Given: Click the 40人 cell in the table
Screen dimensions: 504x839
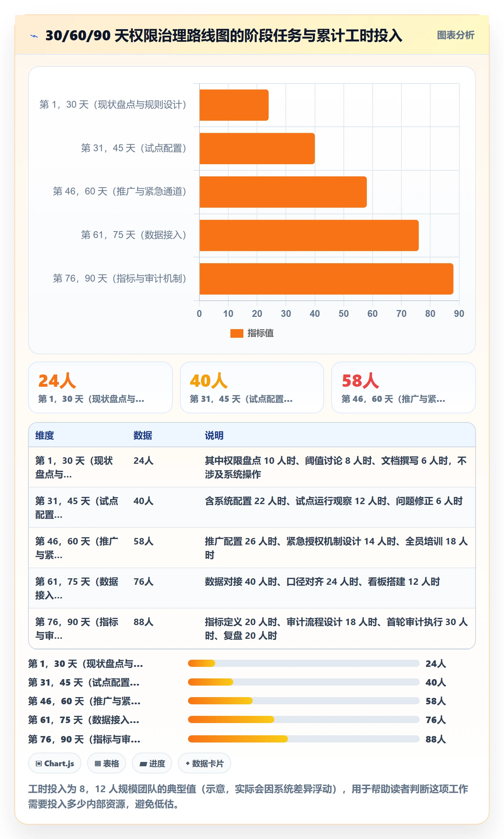Looking at the screenshot, I should pyautogui.click(x=144, y=501).
